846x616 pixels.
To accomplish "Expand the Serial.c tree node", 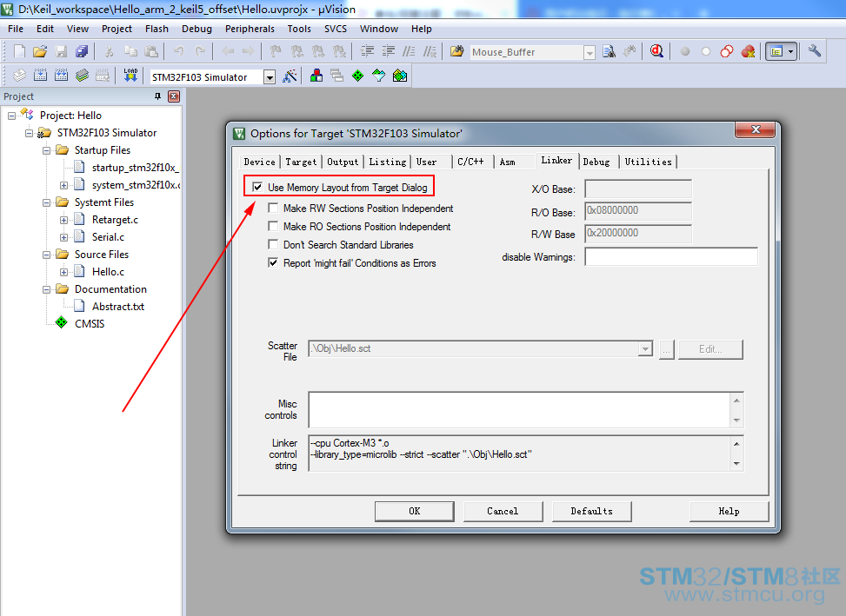I will pyautogui.click(x=63, y=237).
